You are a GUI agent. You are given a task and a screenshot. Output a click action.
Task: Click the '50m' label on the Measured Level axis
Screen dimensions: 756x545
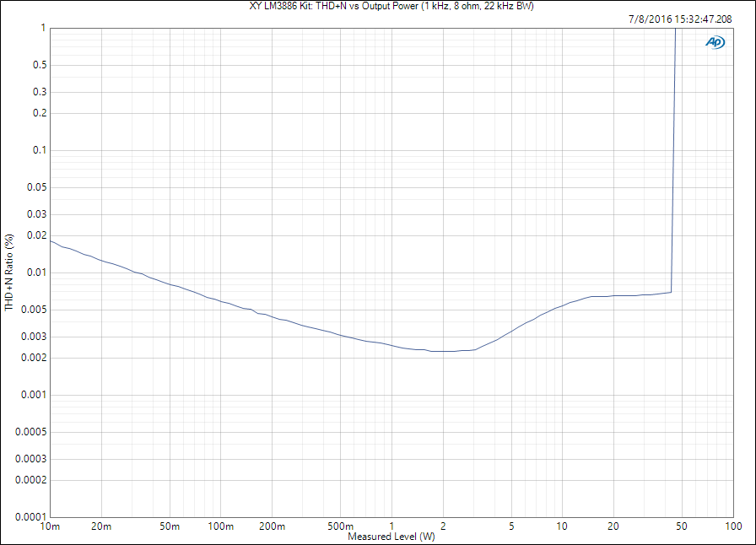point(170,526)
